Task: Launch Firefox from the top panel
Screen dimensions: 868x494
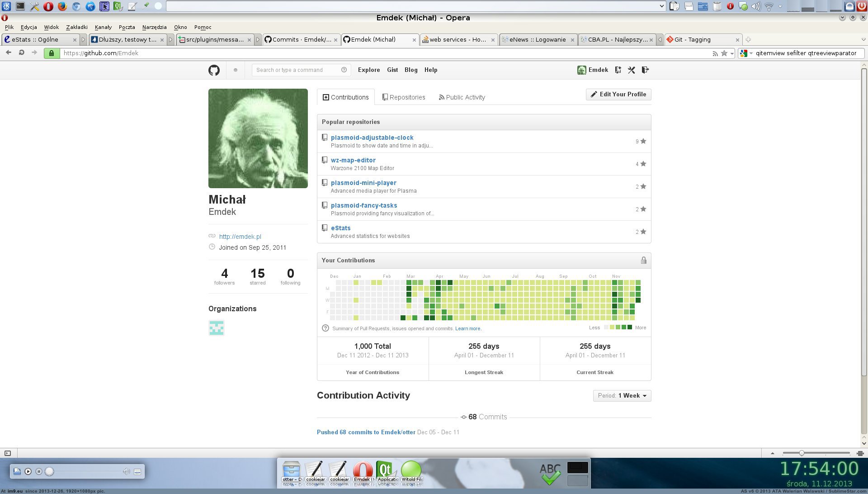Action: click(x=62, y=6)
